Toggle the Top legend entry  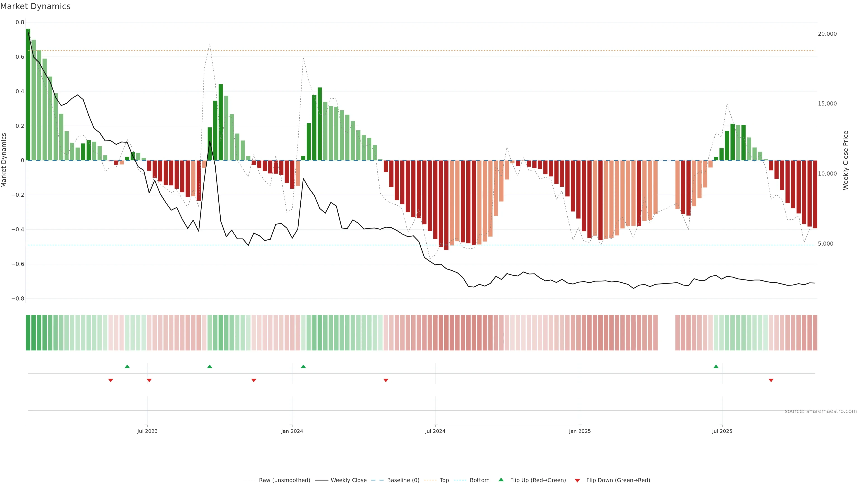pos(444,480)
